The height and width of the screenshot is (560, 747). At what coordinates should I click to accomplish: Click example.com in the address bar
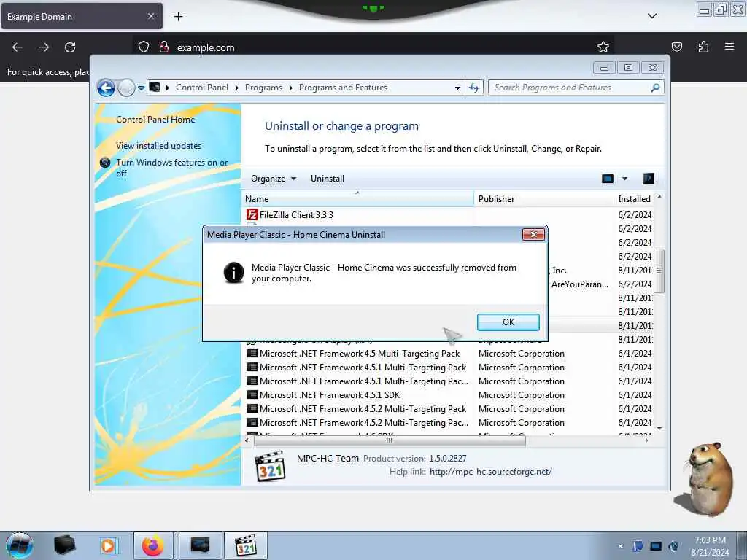(x=206, y=47)
